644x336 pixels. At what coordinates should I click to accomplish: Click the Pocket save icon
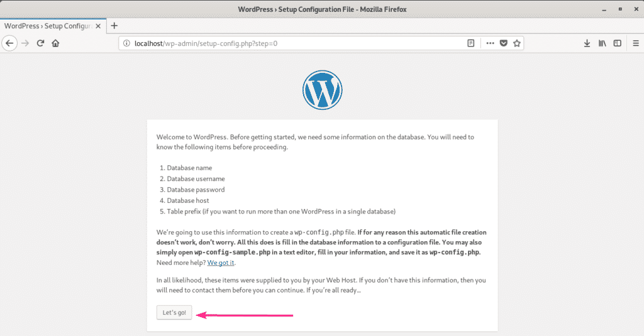pos(504,43)
